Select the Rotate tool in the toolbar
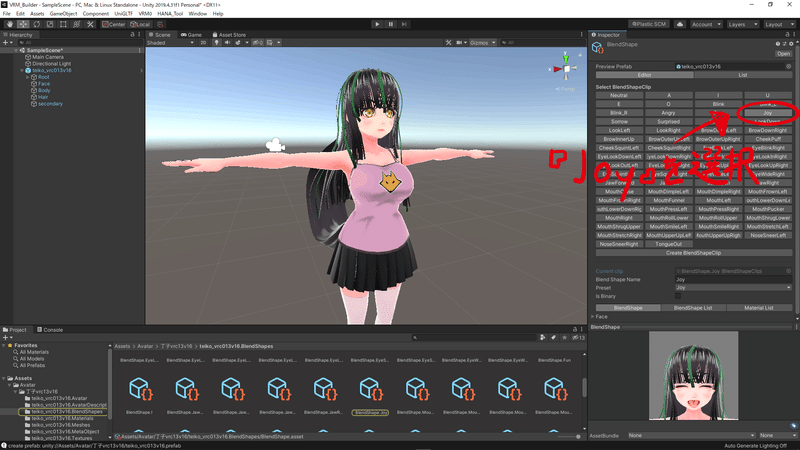Image resolution: width=800 pixels, height=450 pixels. (36, 24)
